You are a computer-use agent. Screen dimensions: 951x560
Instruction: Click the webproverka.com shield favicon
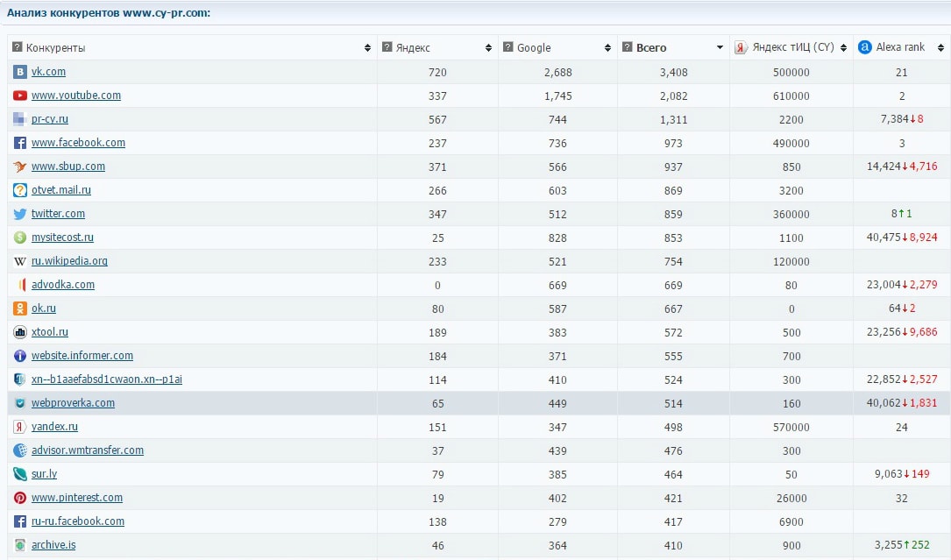coord(20,403)
